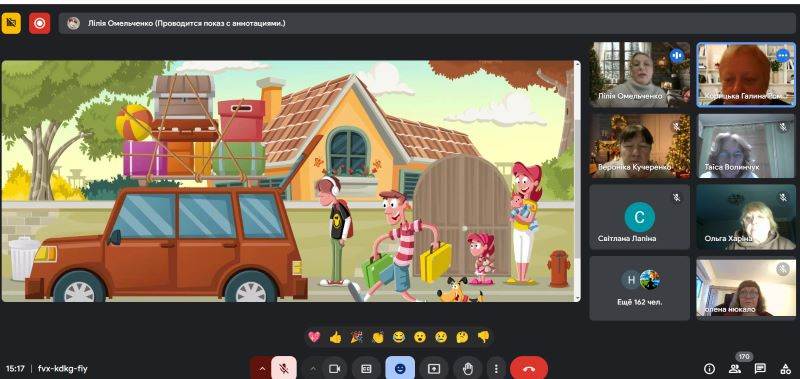Open in-call chat

[760, 368]
